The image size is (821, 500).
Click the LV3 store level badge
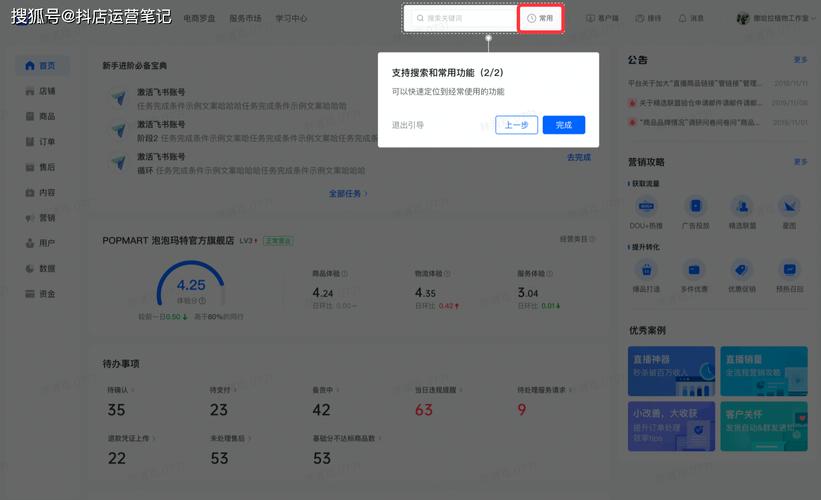(249, 240)
